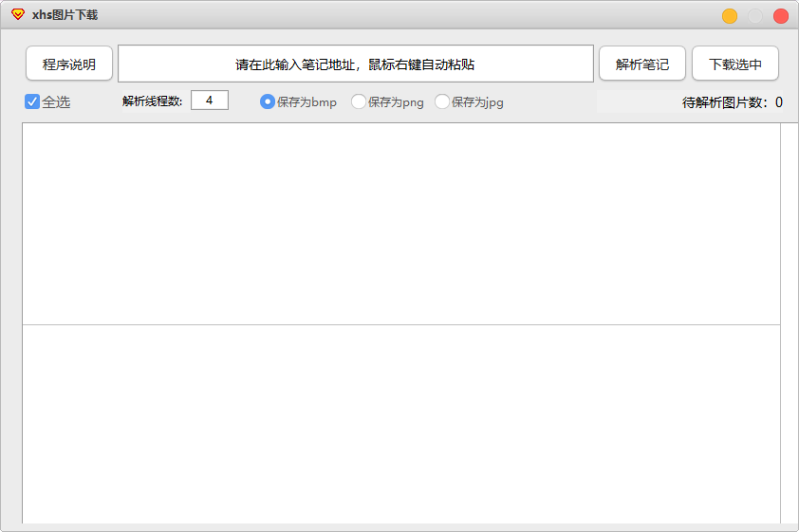Focus the note address input box
This screenshot has width=799, height=532.
(x=356, y=64)
